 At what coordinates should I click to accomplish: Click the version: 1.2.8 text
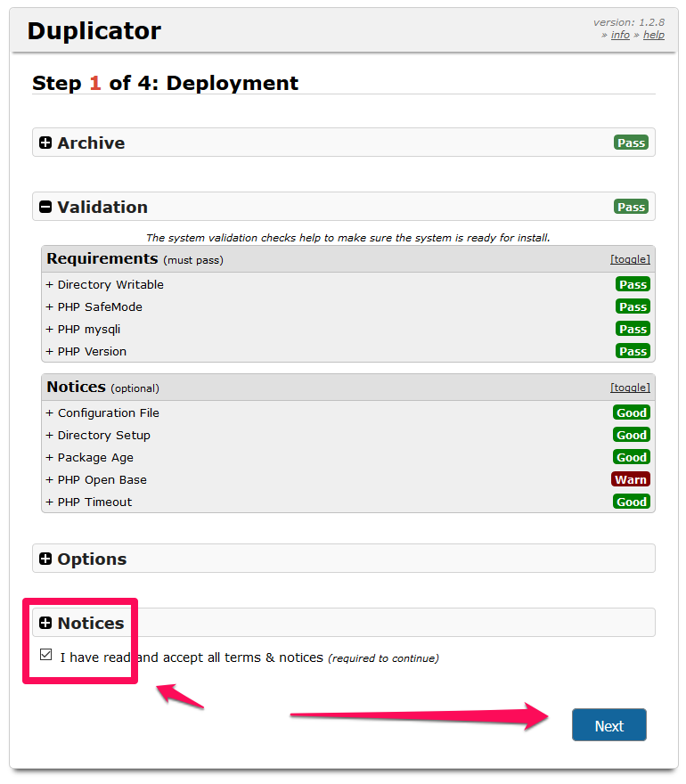[x=628, y=22]
